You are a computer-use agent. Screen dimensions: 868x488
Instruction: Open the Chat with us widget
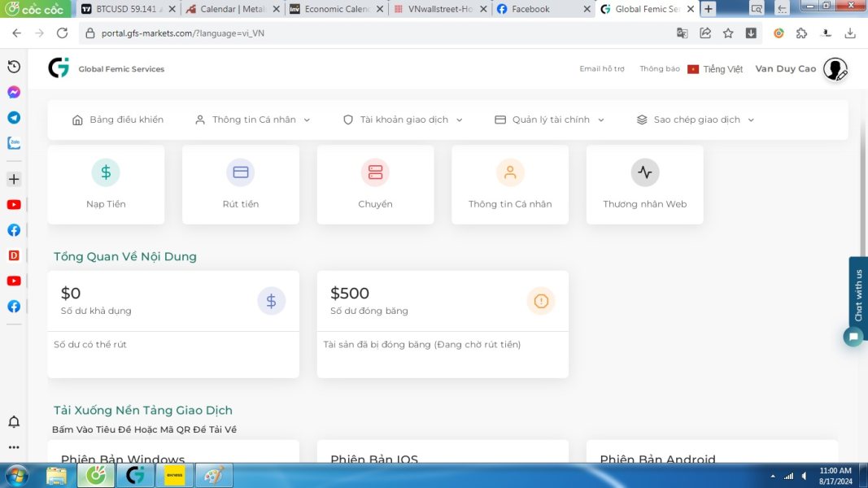point(858,295)
